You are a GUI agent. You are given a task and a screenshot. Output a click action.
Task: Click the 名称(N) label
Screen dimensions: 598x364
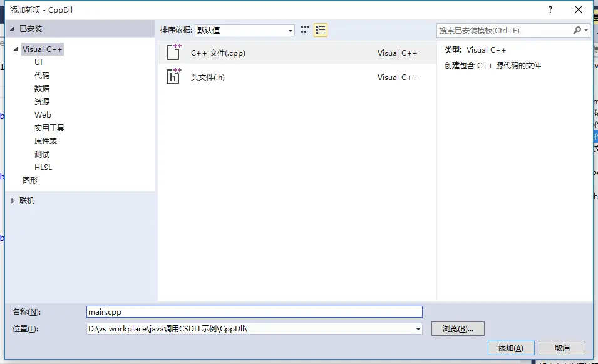coord(26,312)
